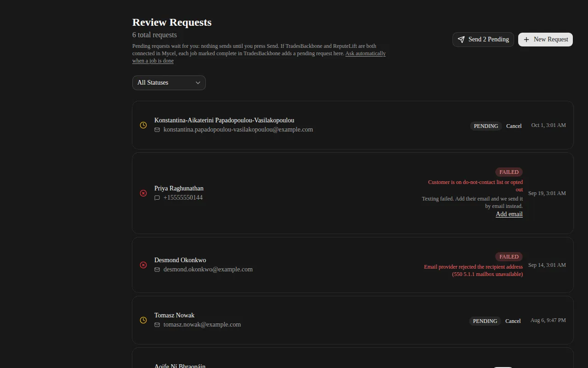This screenshot has width=588, height=368.
Task: Click the envelope icon before desmond.okonkwo@example.com
Action: tap(157, 270)
